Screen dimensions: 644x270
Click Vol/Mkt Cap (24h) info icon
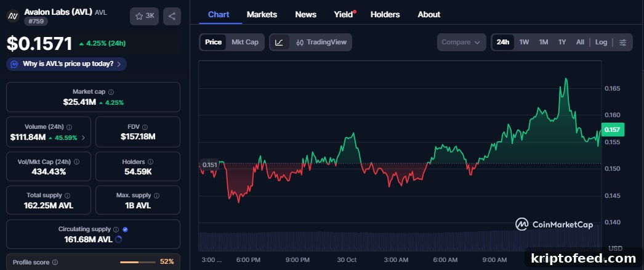(76, 162)
